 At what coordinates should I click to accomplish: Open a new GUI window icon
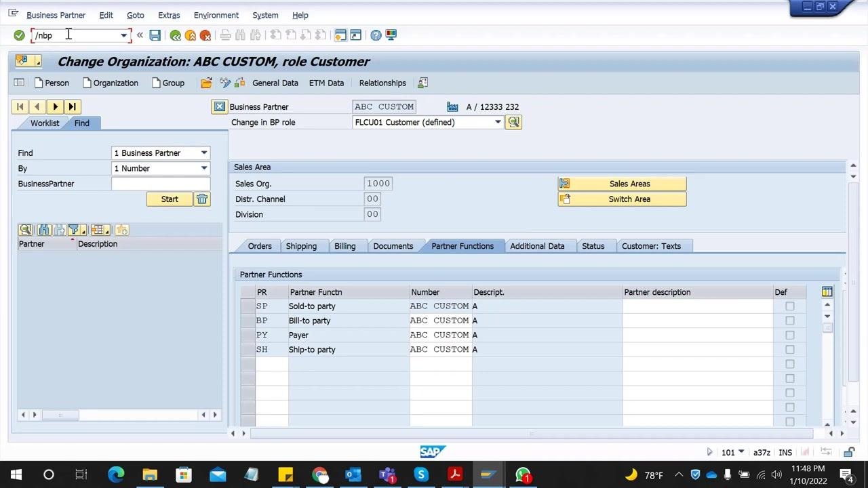(340, 35)
